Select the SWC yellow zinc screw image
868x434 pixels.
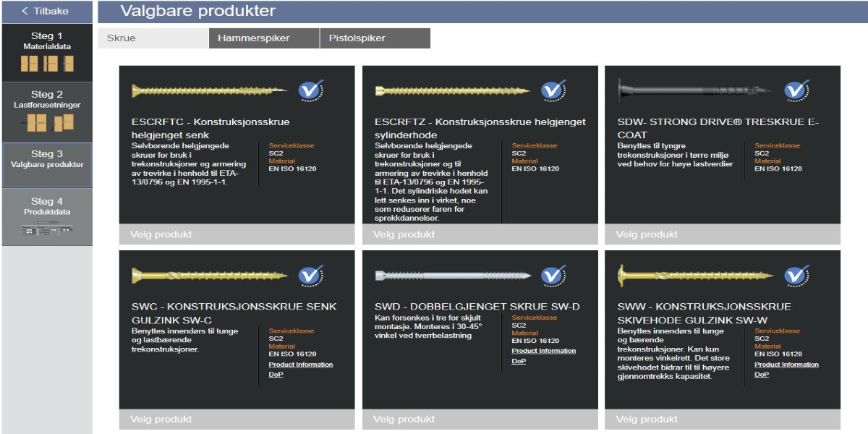tap(209, 276)
